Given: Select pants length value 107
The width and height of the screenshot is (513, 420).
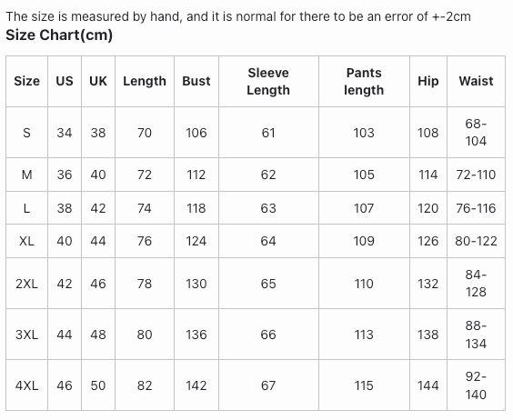Looking at the screenshot, I should pos(364,208).
